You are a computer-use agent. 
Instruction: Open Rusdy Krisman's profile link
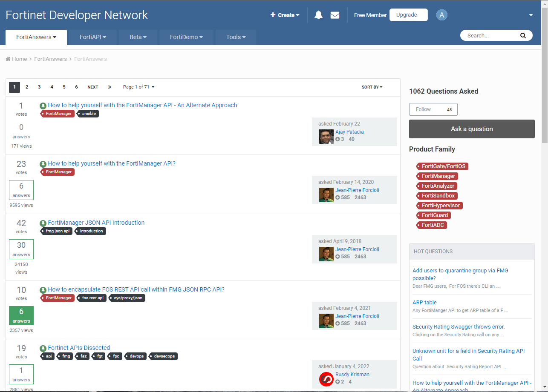[x=352, y=375]
